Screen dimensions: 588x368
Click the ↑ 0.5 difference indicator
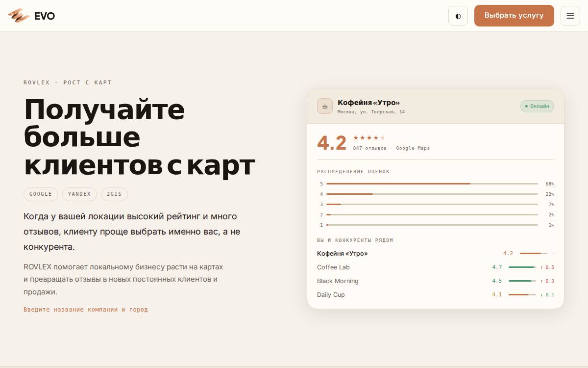pos(547,267)
